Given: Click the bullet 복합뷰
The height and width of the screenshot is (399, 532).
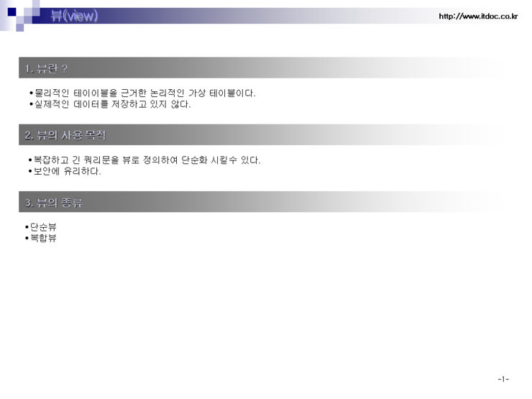Looking at the screenshot, I should (x=41, y=238).
